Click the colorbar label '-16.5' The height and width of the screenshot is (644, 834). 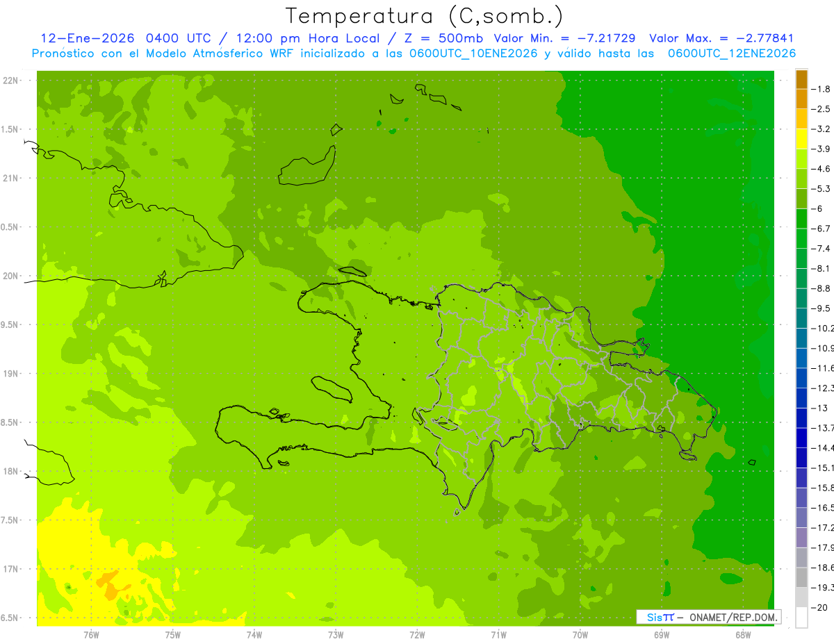tap(823, 508)
